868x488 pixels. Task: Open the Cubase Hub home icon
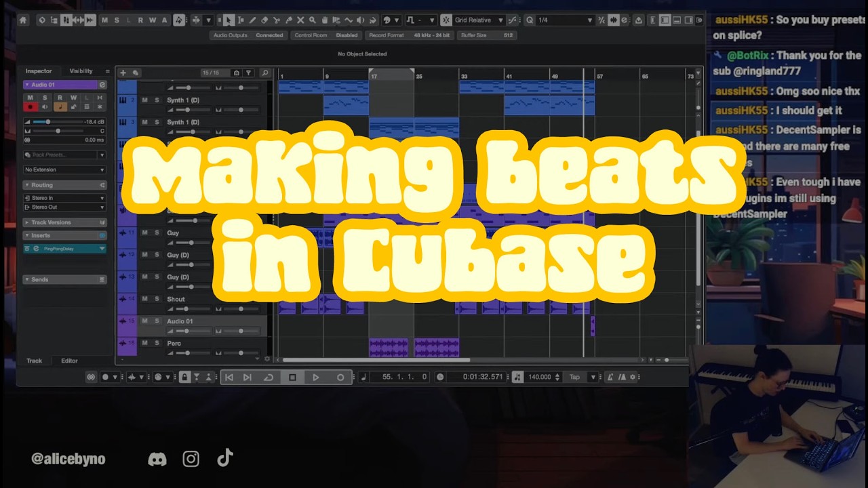[23, 20]
